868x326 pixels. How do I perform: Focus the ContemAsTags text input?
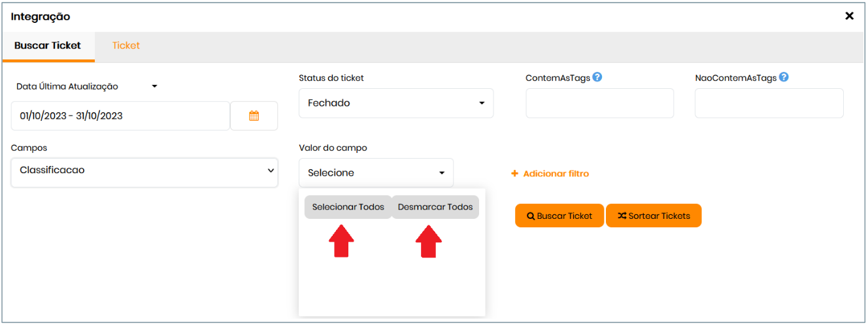coord(599,103)
